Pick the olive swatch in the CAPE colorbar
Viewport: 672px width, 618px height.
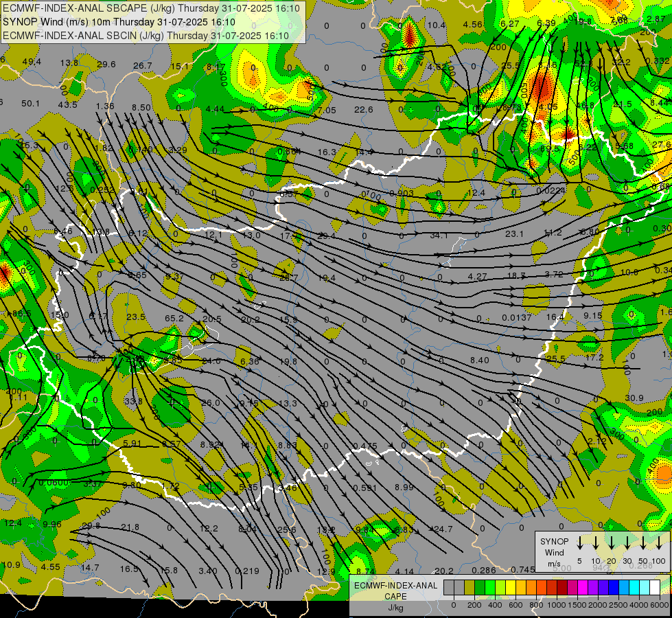(x=469, y=587)
